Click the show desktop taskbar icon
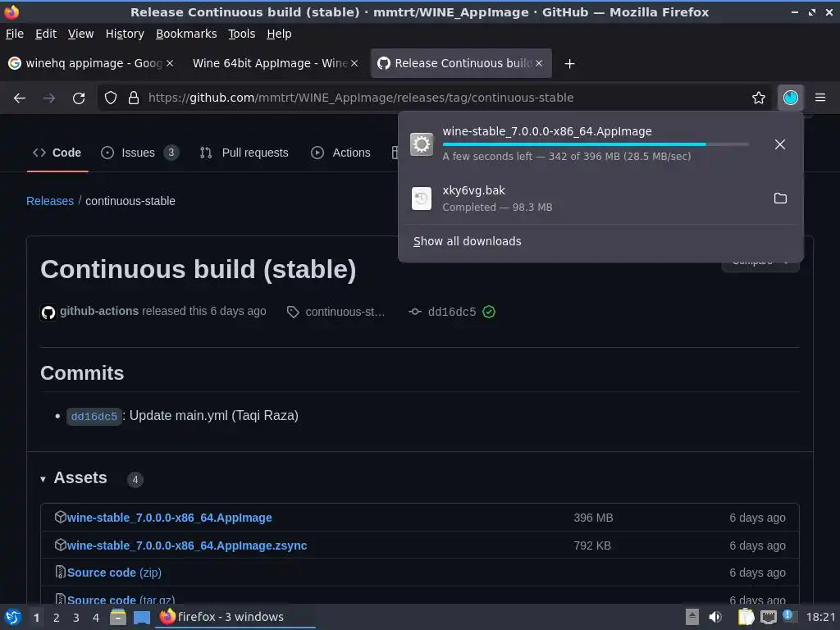 point(141,617)
